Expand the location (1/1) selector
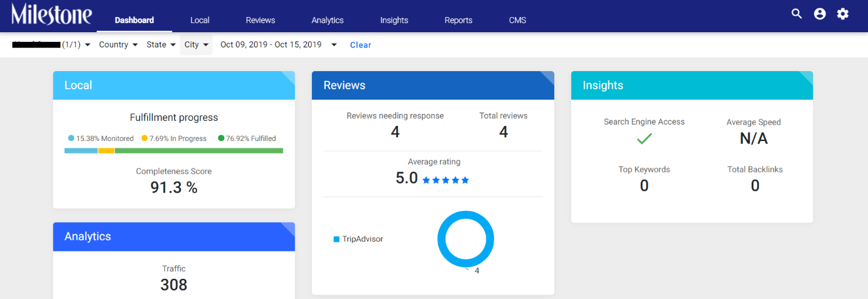Viewport: 868px width, 299px height. (52, 45)
